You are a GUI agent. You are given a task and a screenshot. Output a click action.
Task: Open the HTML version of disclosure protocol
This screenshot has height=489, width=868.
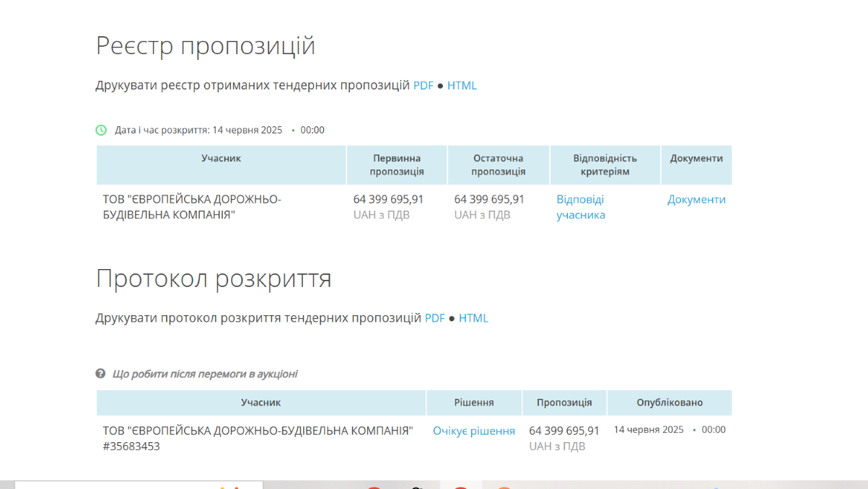(473, 318)
